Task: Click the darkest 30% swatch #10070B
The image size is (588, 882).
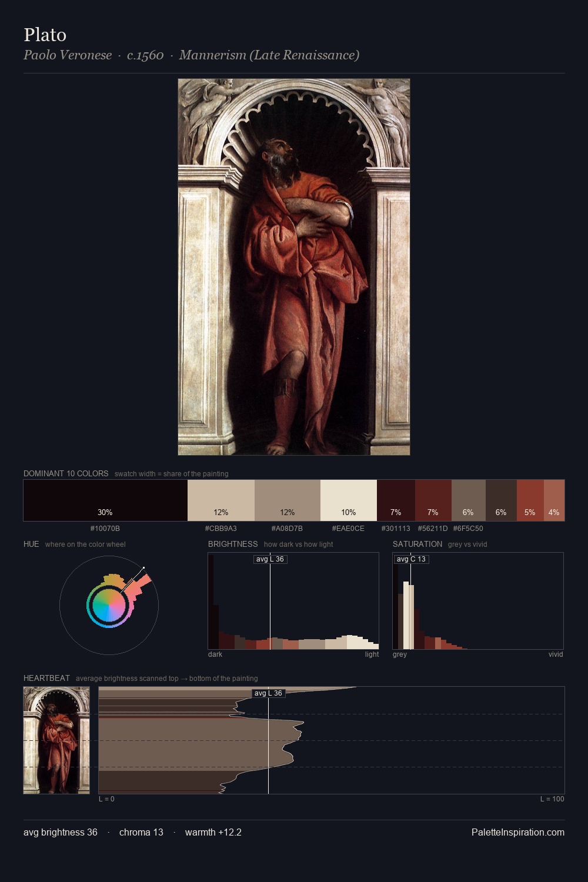Action: click(x=105, y=500)
